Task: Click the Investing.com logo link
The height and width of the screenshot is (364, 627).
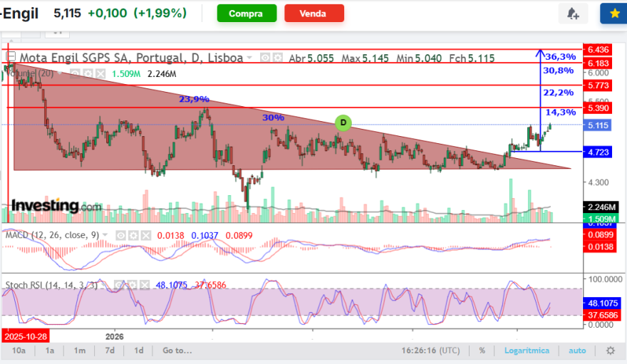Action: (x=56, y=205)
